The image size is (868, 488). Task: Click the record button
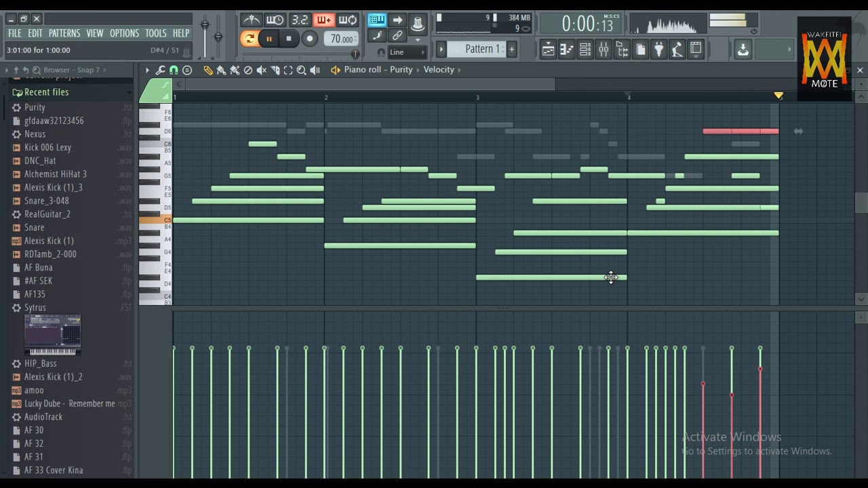pyautogui.click(x=309, y=39)
